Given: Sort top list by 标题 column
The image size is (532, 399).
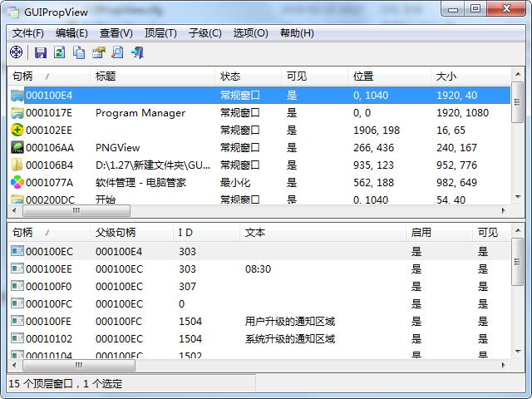Looking at the screenshot, I should point(152,76).
